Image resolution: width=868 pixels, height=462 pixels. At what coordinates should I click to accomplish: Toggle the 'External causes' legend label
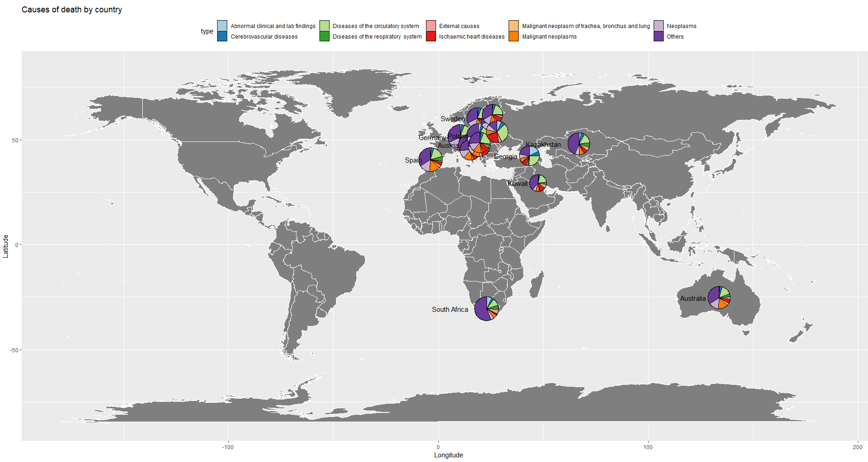(x=459, y=26)
